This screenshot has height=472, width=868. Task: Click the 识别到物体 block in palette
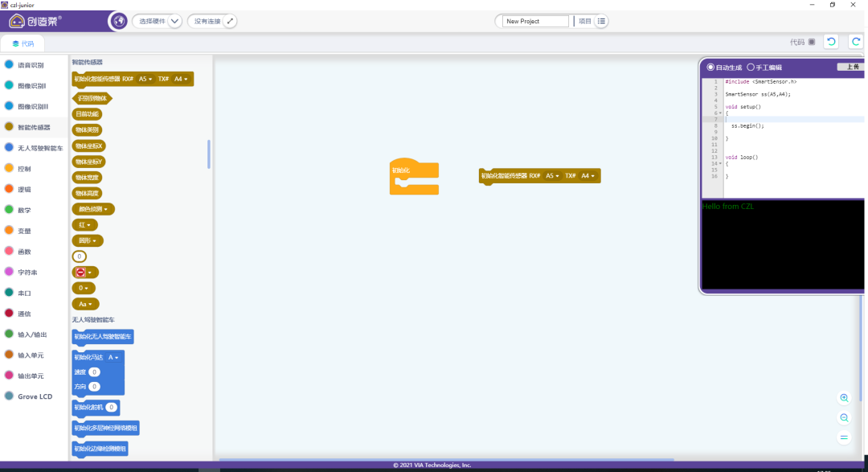[92, 98]
